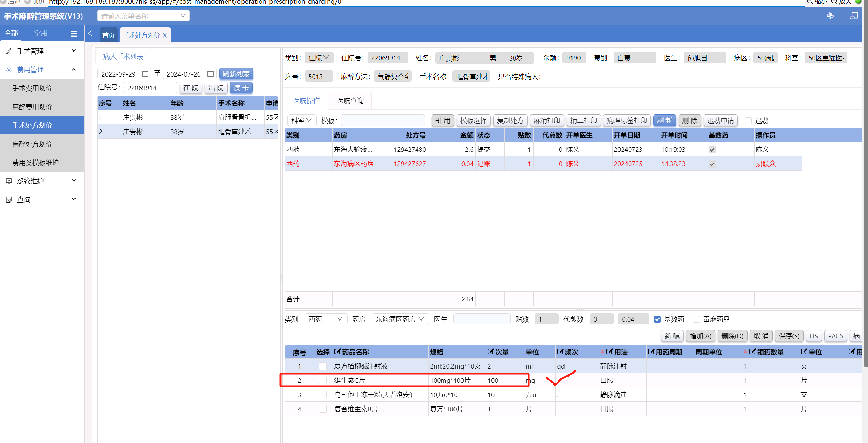The width and height of the screenshot is (868, 443).
Task: Click the 模板 input field
Action: tap(382, 120)
